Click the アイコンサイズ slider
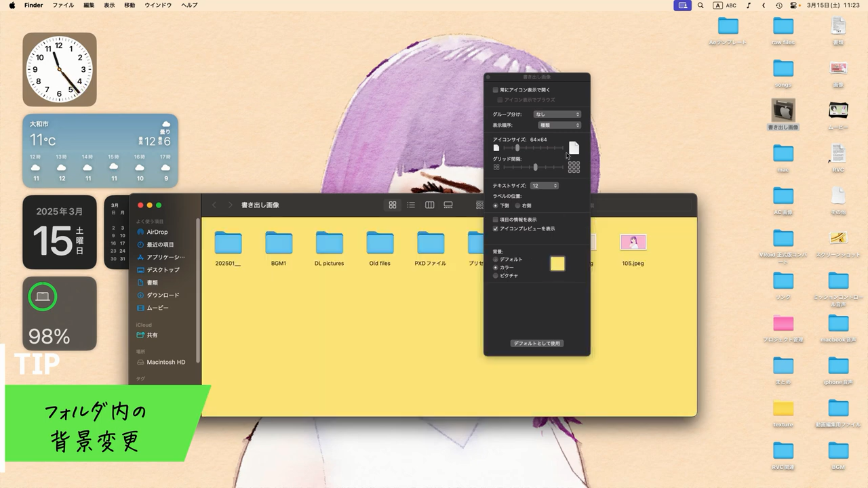 [x=533, y=148]
